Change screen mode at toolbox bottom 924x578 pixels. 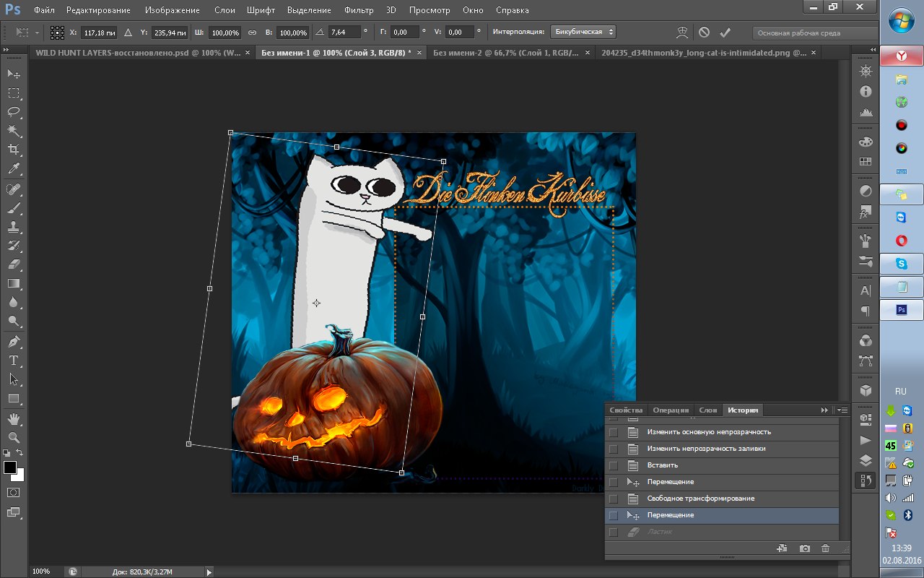tap(14, 512)
